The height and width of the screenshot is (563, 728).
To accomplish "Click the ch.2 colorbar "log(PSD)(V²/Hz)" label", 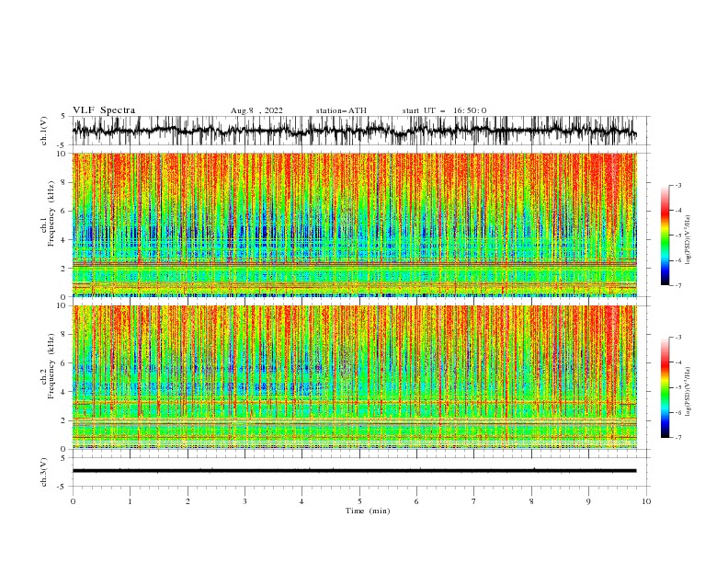I will pyautogui.click(x=688, y=392).
